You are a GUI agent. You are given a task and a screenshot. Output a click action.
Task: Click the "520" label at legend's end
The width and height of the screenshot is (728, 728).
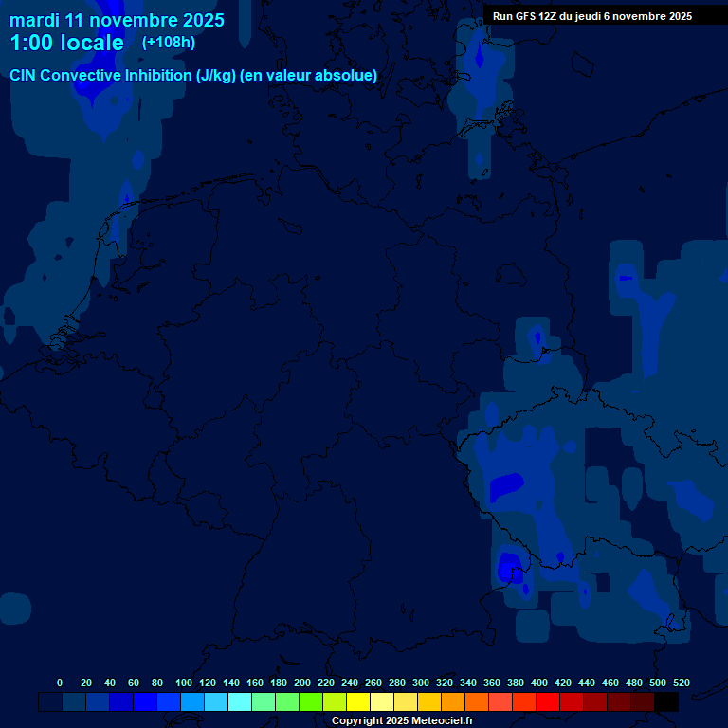coord(681,683)
